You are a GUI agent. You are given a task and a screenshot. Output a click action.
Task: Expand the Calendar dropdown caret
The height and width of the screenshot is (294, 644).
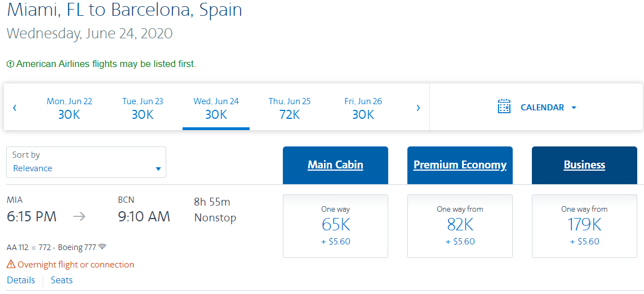(574, 108)
